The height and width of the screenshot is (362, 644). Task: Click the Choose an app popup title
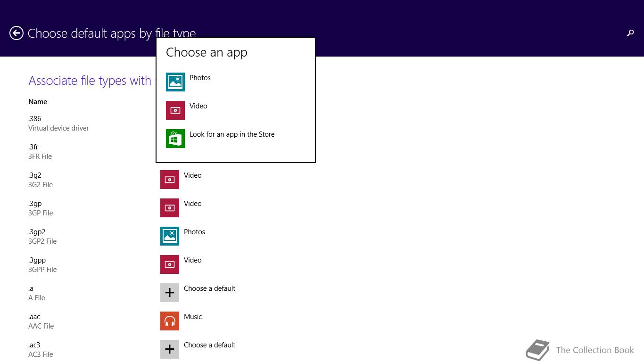(206, 52)
